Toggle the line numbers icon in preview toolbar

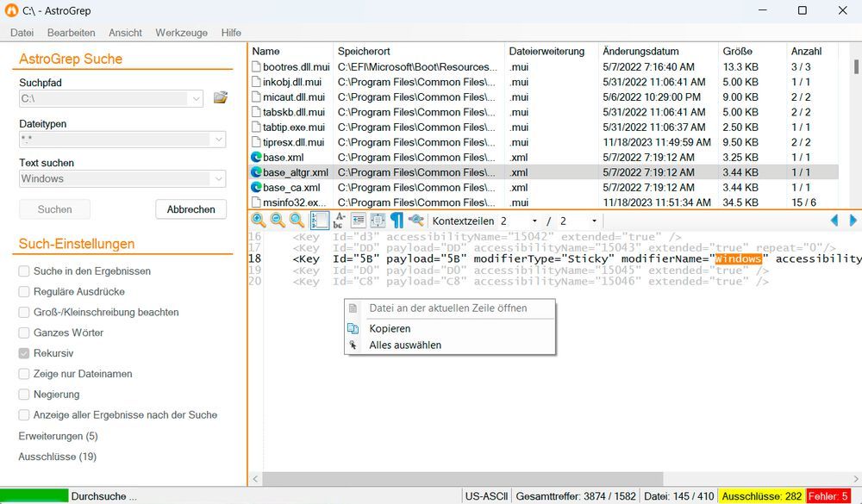[319, 221]
